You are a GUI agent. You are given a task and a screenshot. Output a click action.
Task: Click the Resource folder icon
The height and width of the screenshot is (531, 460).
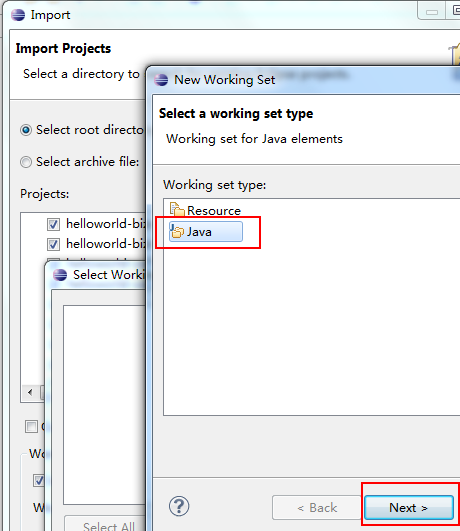(177, 209)
